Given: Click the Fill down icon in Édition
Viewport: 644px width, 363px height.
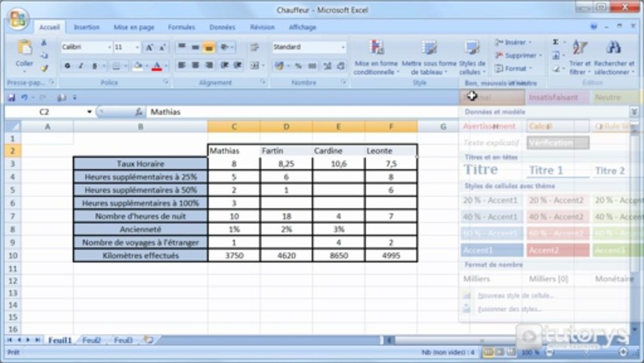Looking at the screenshot, I should pyautogui.click(x=556, y=55).
